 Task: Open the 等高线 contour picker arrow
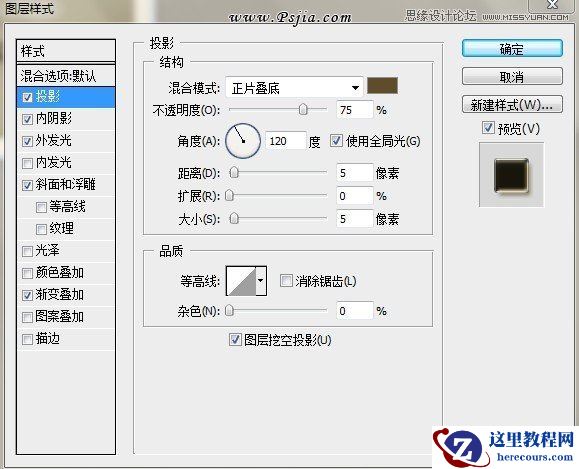point(261,281)
